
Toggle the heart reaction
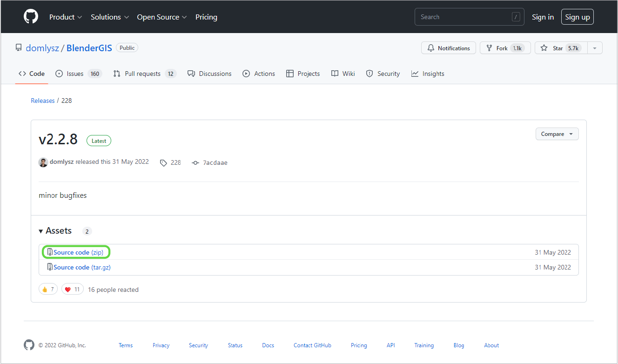click(73, 290)
